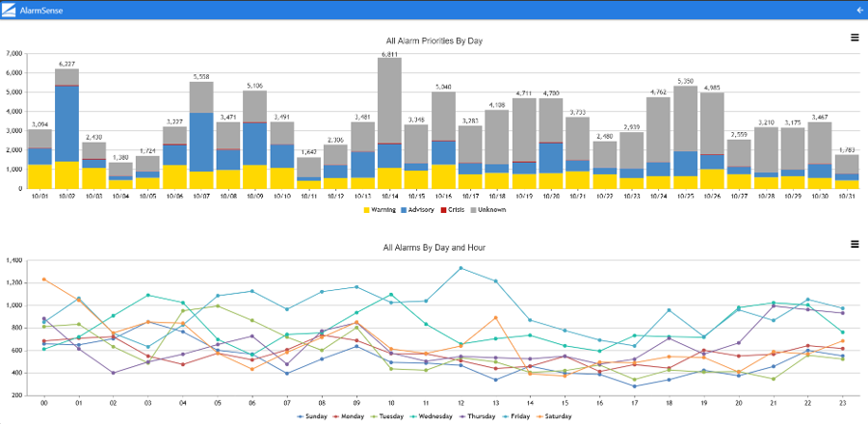This screenshot has width=868, height=424.
Task: Toggle the Monday line in legend
Action: pos(349,415)
